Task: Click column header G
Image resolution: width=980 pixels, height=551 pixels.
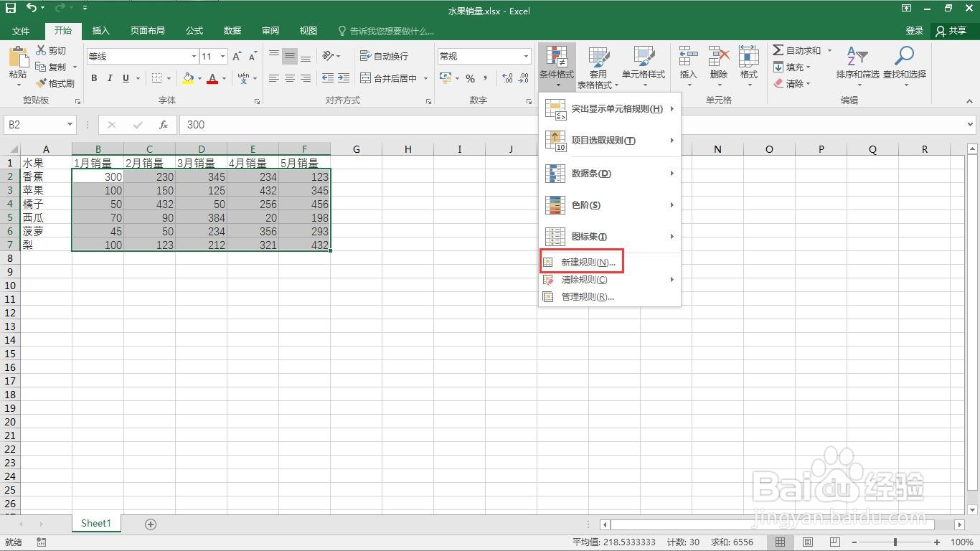Action: [x=356, y=149]
